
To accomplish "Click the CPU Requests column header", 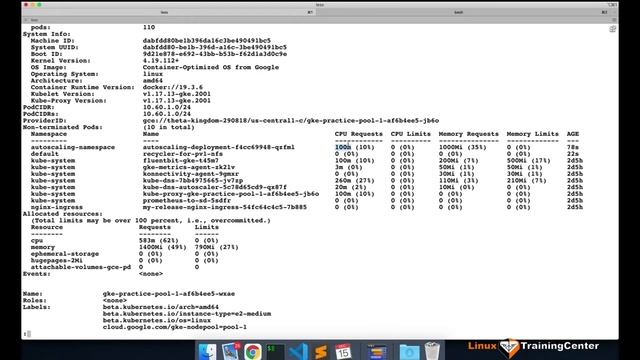I will tap(359, 134).
